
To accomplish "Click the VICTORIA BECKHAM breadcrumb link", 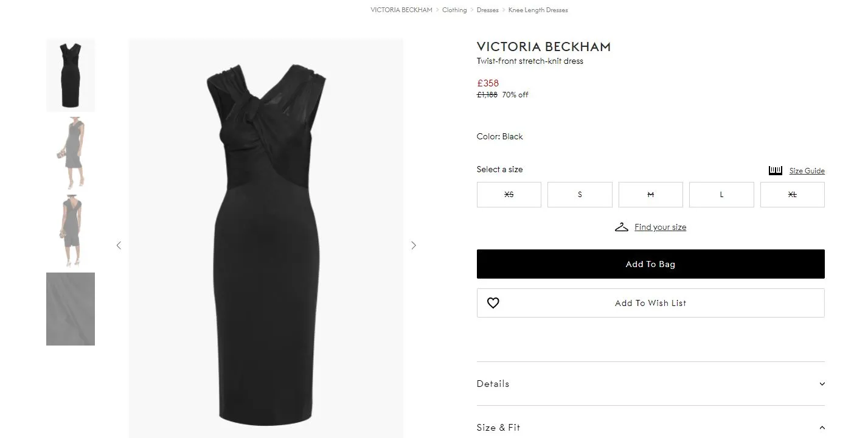I will [401, 10].
